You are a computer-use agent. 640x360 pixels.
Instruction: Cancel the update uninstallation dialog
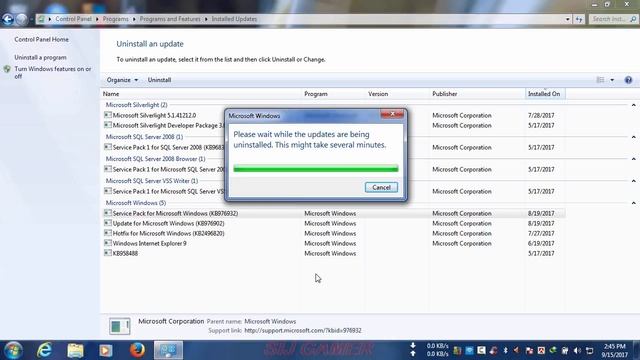[381, 187]
